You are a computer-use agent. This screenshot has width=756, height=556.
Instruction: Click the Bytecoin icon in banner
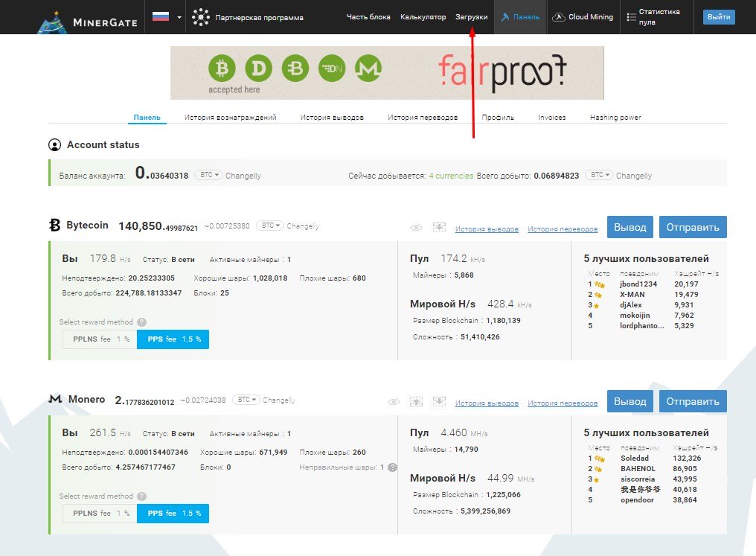pos(295,68)
